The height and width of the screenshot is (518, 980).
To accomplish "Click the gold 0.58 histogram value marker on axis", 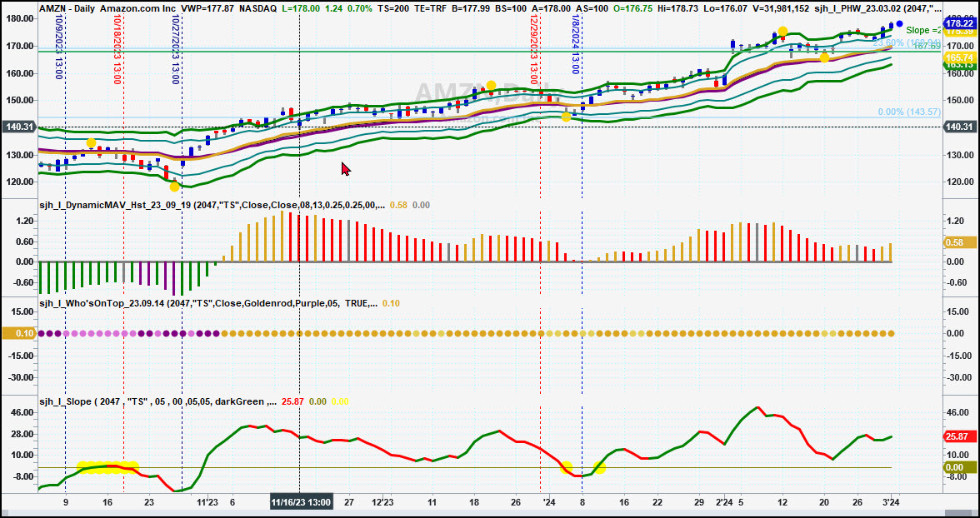I will tap(958, 242).
